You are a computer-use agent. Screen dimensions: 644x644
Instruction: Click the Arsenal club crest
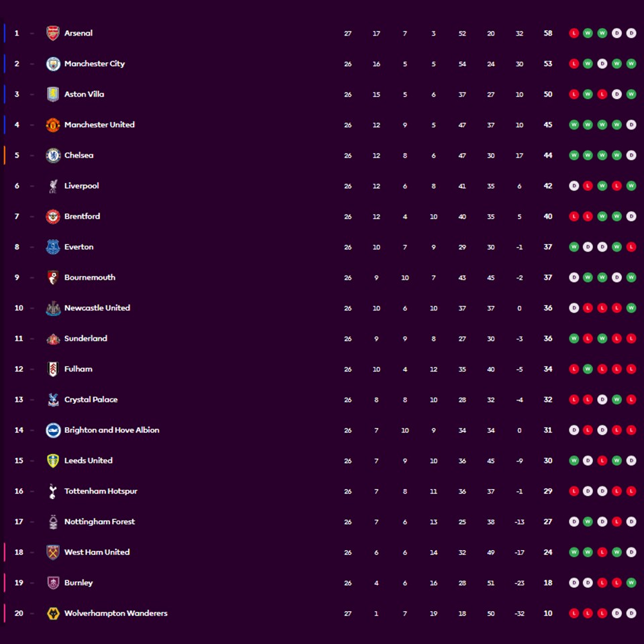coord(53,33)
